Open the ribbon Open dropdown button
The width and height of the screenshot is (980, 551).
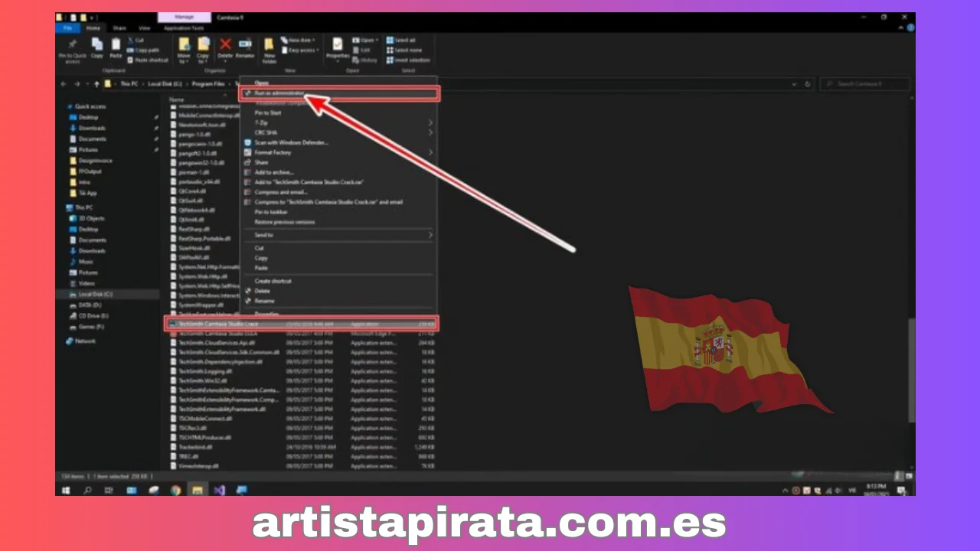point(364,41)
